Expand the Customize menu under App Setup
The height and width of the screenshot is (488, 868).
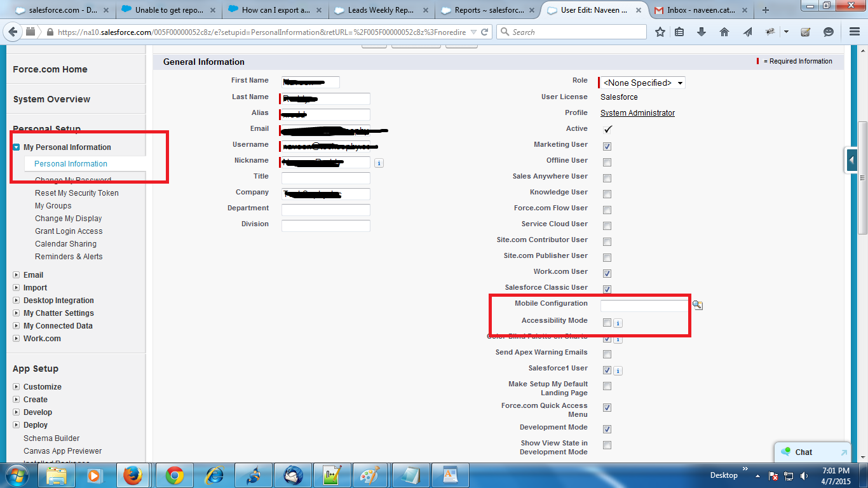coord(17,387)
